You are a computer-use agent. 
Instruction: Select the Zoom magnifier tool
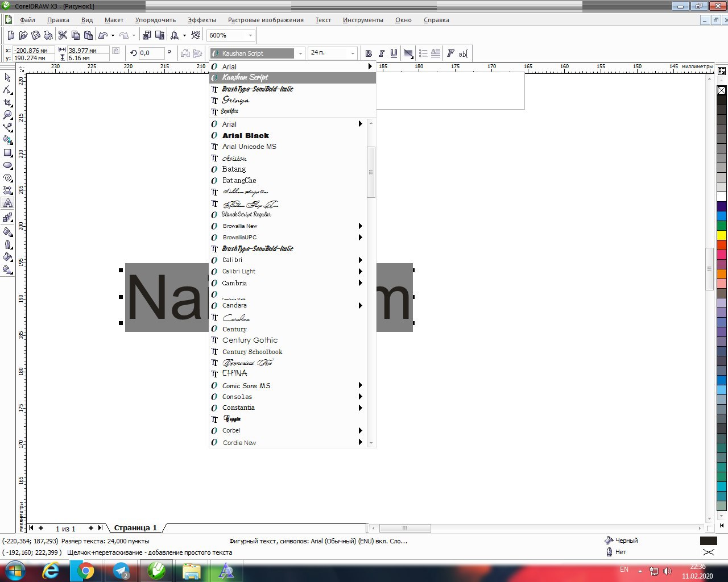click(x=8, y=115)
